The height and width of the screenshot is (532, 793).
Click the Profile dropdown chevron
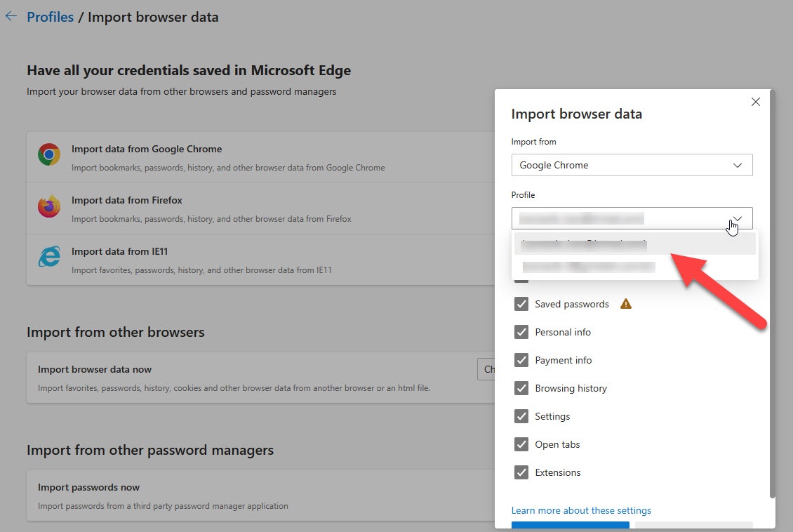(738, 218)
